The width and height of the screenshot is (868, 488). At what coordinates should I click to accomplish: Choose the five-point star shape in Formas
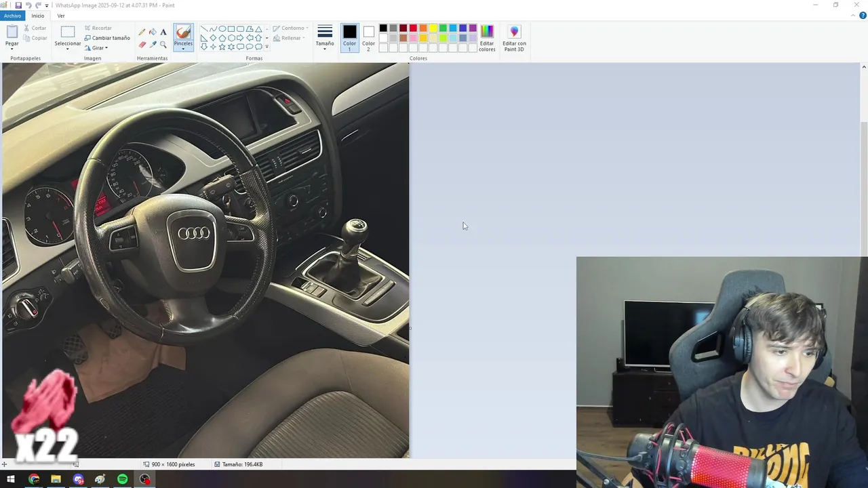[x=222, y=47]
